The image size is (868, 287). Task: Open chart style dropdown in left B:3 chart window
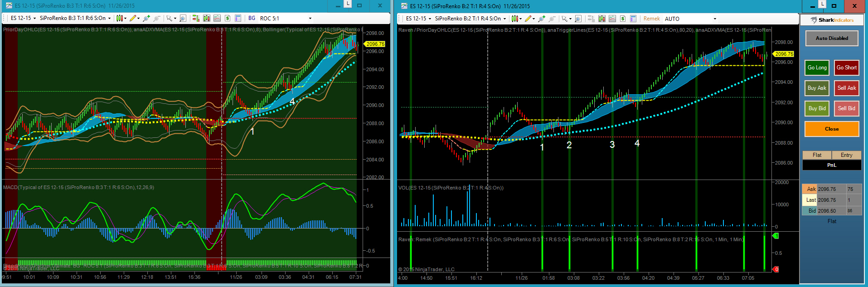pos(121,18)
